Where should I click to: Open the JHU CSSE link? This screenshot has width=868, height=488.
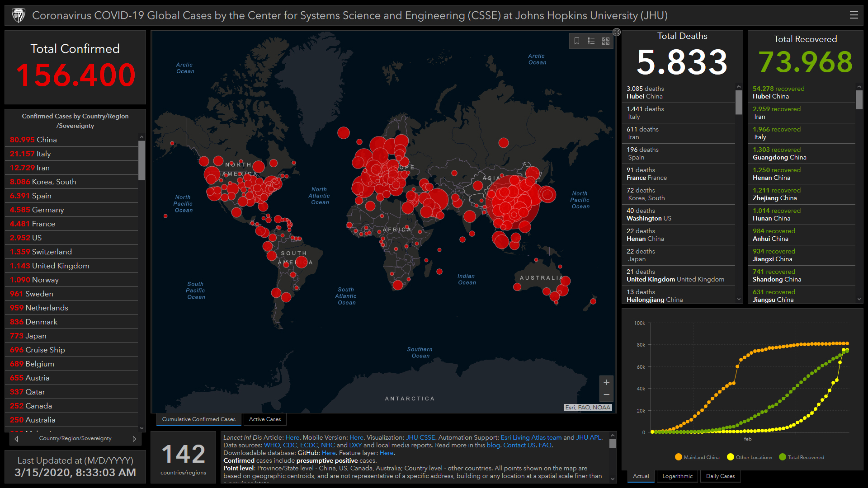tap(420, 437)
